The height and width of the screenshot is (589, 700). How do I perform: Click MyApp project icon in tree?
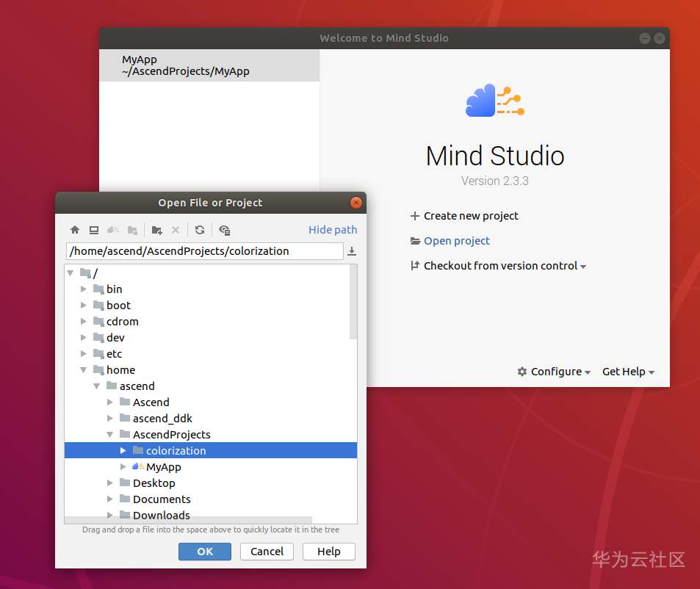pos(138,467)
